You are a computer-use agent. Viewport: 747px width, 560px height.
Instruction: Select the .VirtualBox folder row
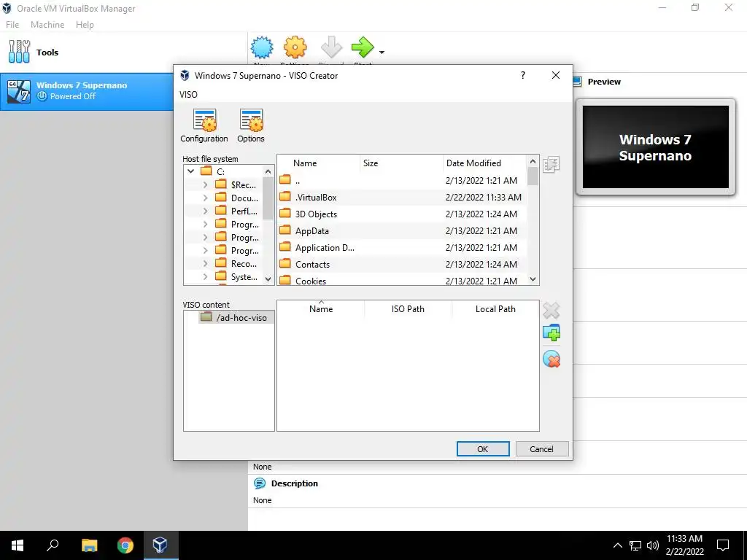(402, 197)
